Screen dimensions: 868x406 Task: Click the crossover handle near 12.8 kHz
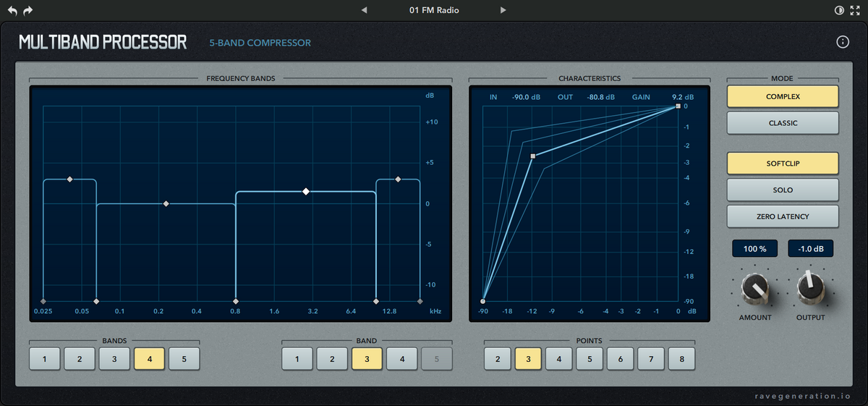pyautogui.click(x=376, y=300)
